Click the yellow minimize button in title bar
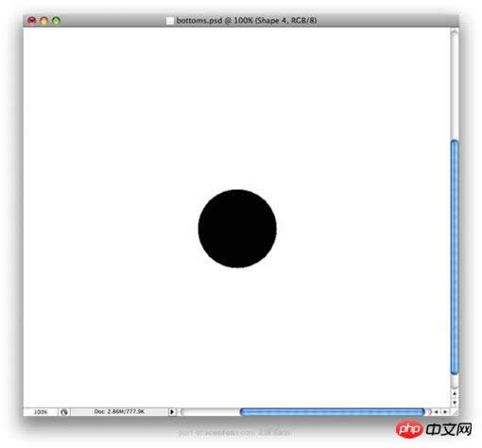 43,21
